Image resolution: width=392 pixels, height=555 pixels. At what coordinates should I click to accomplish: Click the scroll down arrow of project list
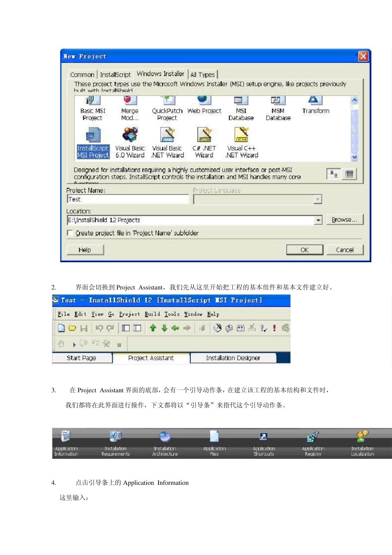tap(354, 157)
